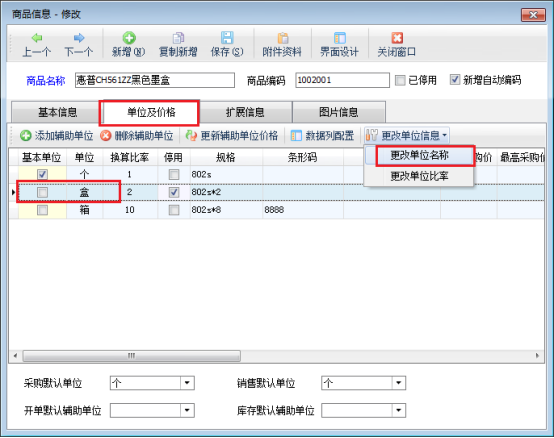The height and width of the screenshot is (438, 554).
Task: Go to previous item with 上一个 arrow
Action: click(37, 38)
